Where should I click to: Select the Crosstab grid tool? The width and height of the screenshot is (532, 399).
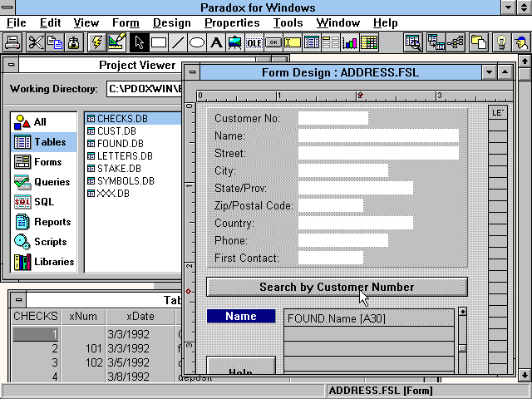(x=369, y=42)
